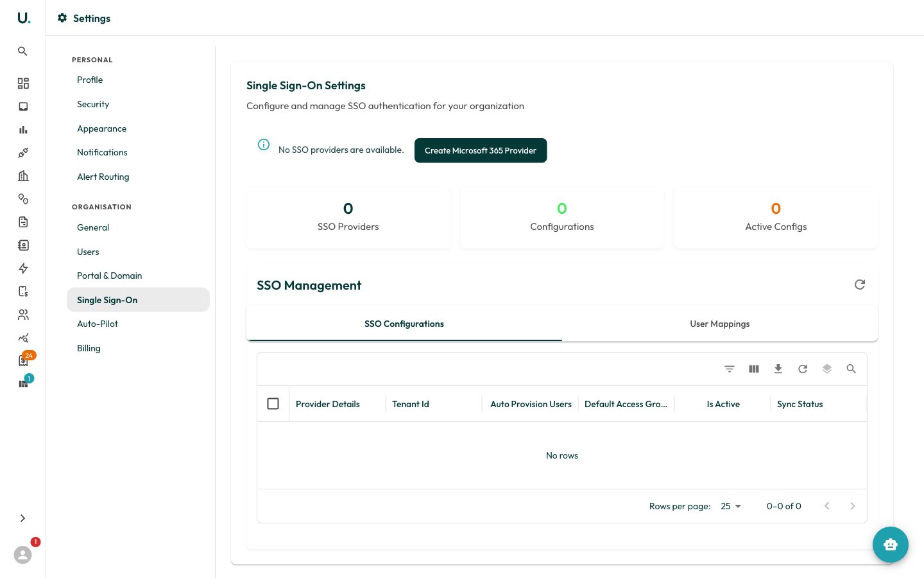Click the Active Configs count card
This screenshot has width=924, height=578.
pos(776,218)
